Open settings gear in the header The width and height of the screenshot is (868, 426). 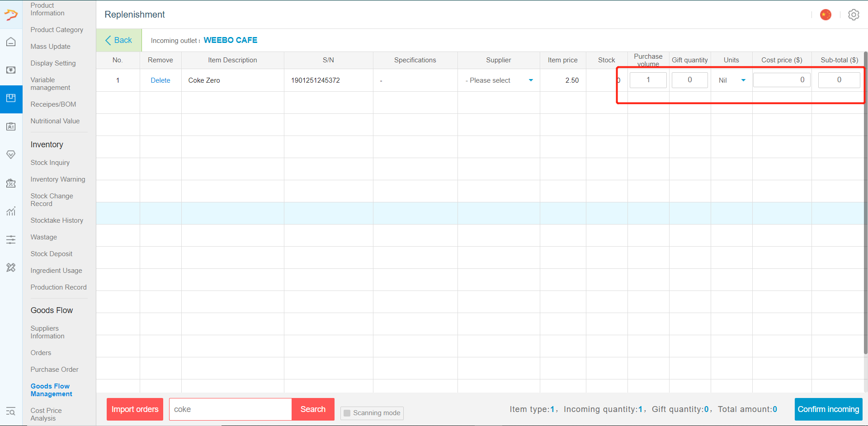[854, 15]
